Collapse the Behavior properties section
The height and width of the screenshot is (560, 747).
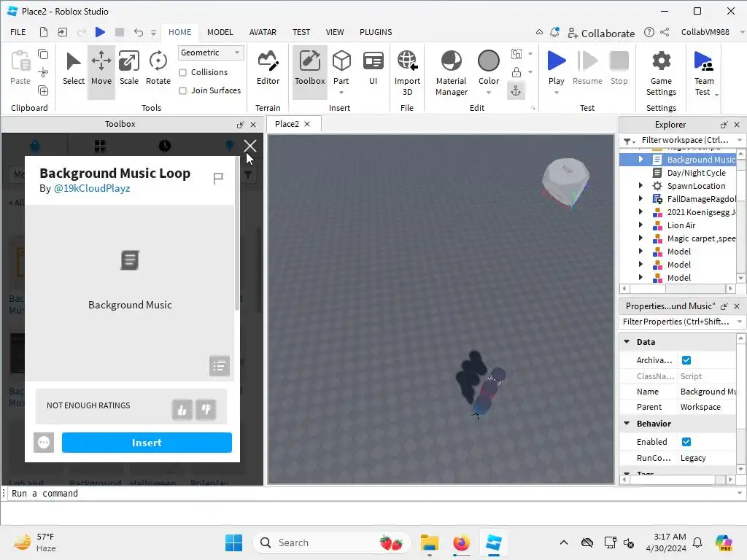coord(627,424)
